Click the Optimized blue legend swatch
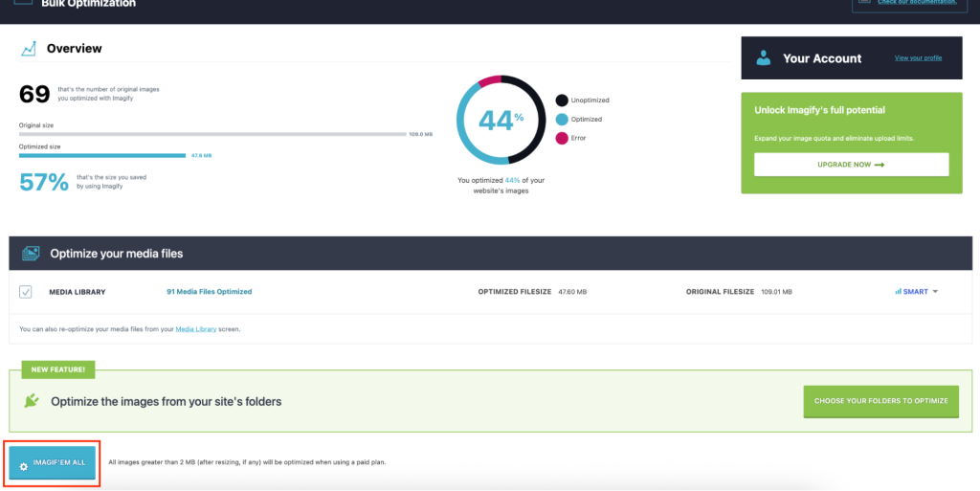The height and width of the screenshot is (491, 980). point(562,120)
